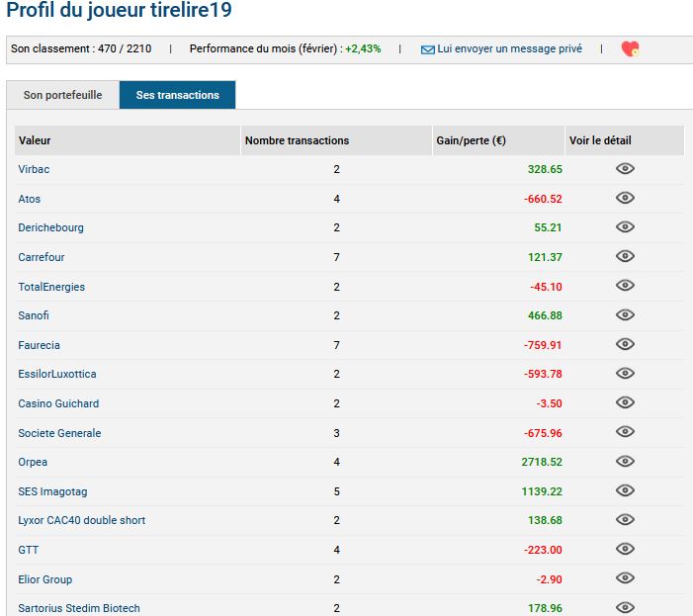Click GTT row's eye detail icon
This screenshot has height=616, width=693.
tap(625, 549)
